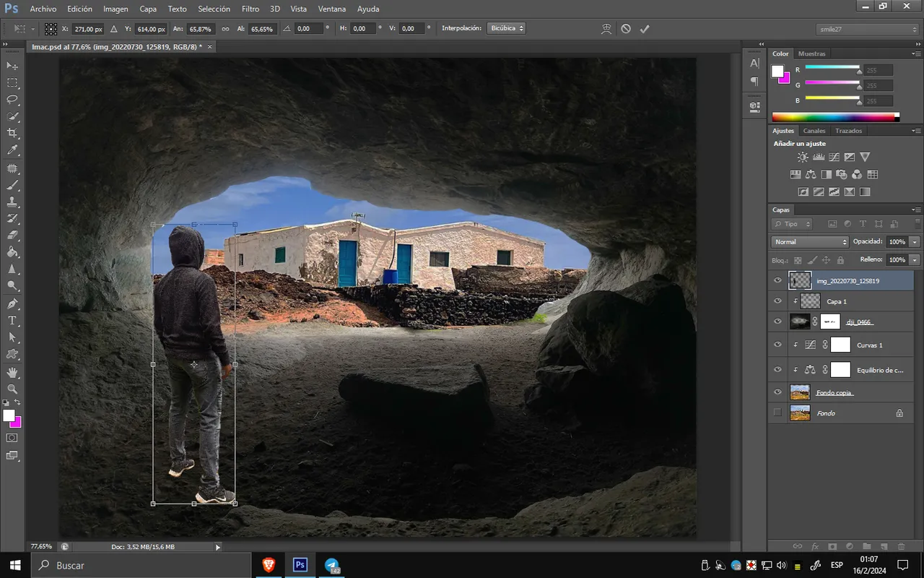Hide the Fondo copia layer
Screen dimensions: 924x578
(777, 392)
